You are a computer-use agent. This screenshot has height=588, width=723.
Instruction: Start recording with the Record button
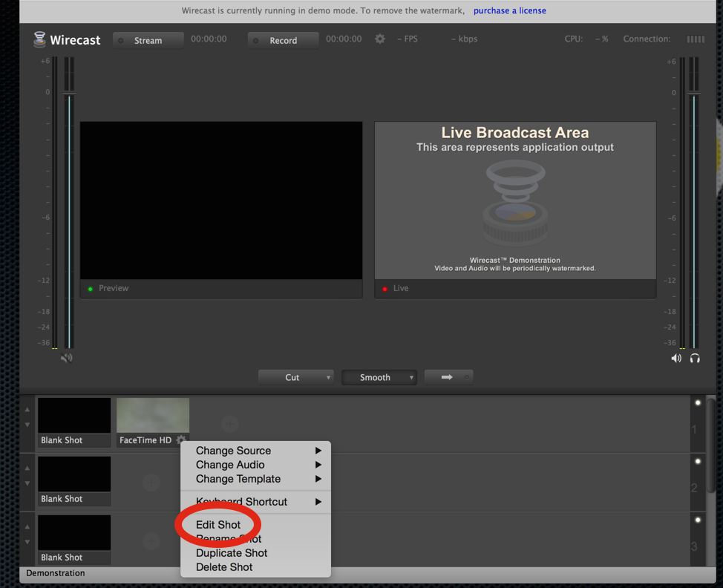click(x=283, y=40)
